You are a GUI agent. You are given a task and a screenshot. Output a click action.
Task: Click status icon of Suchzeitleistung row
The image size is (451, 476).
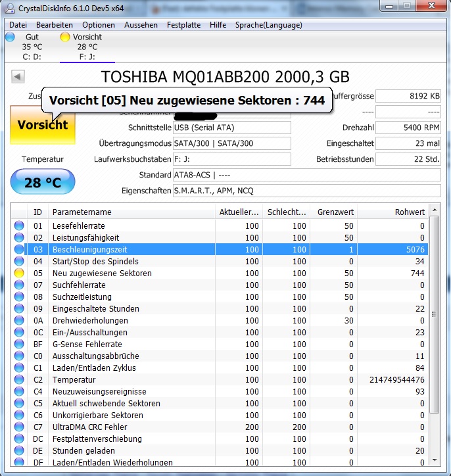(19, 297)
